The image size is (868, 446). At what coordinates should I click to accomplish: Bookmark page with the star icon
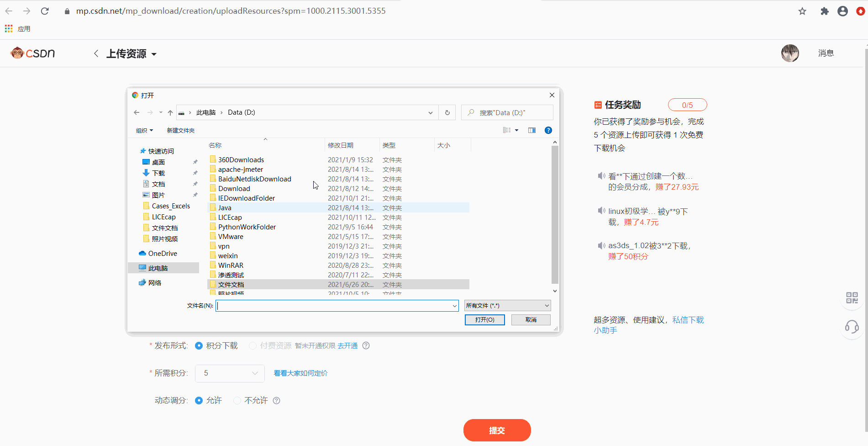click(x=802, y=11)
